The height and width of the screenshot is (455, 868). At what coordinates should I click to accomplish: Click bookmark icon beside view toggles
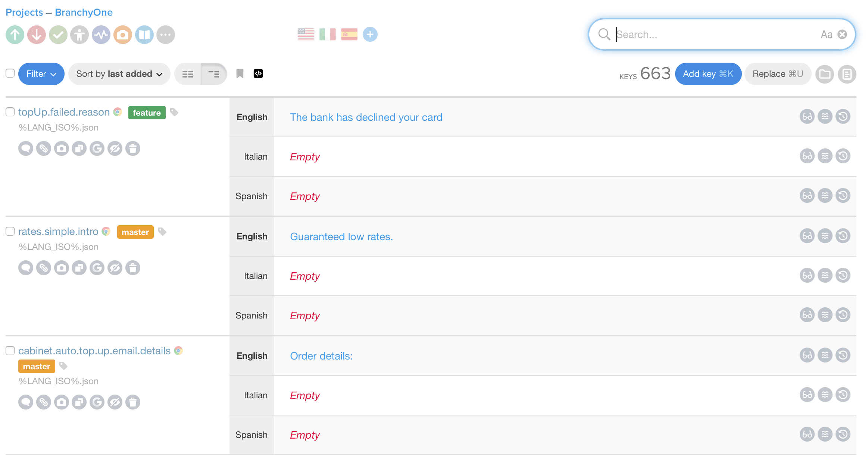click(x=240, y=73)
